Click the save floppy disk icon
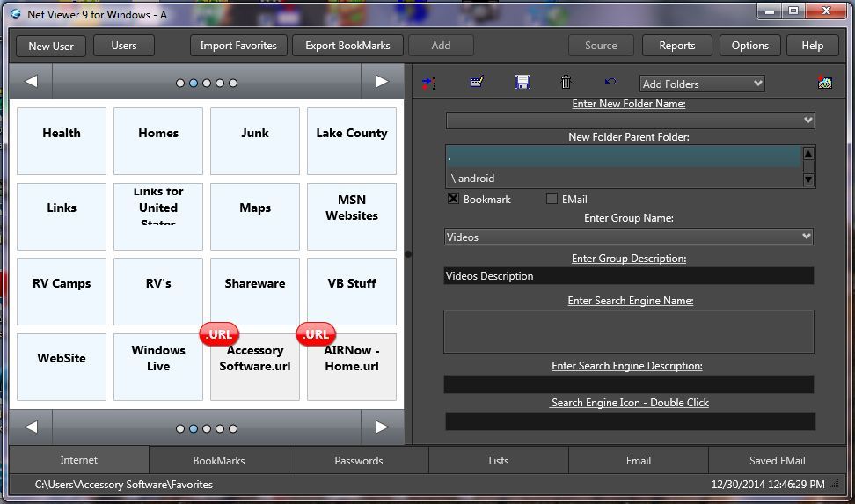This screenshot has width=855, height=504. [522, 83]
